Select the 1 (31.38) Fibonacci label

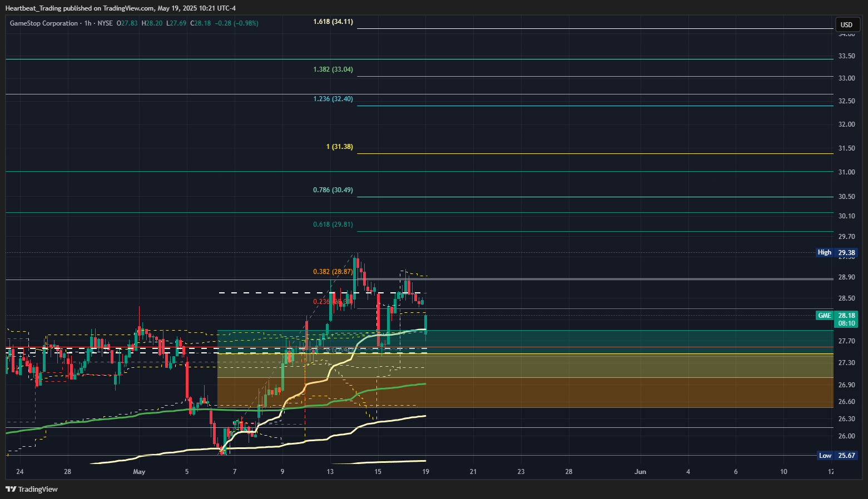click(340, 147)
